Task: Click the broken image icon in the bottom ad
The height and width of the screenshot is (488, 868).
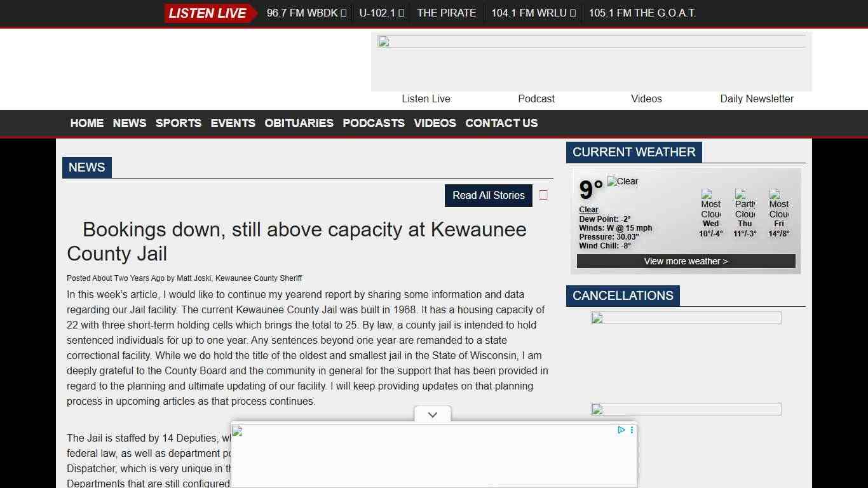Action: [x=238, y=432]
